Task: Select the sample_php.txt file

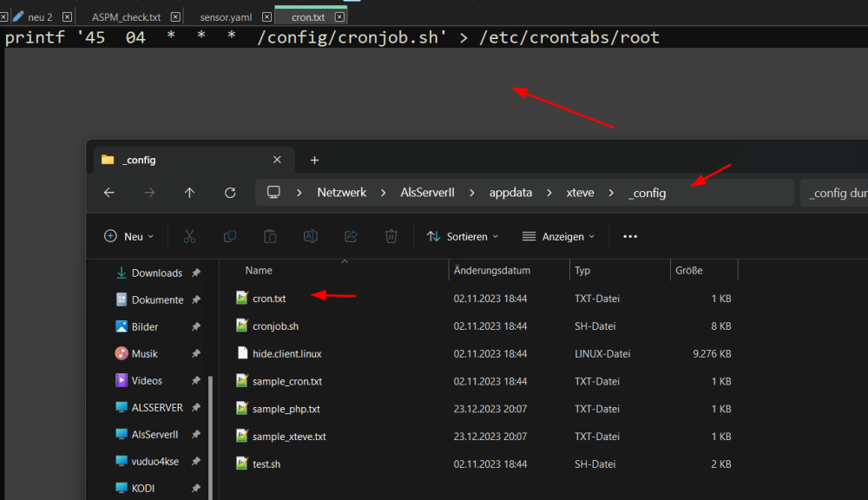Action: click(286, 409)
